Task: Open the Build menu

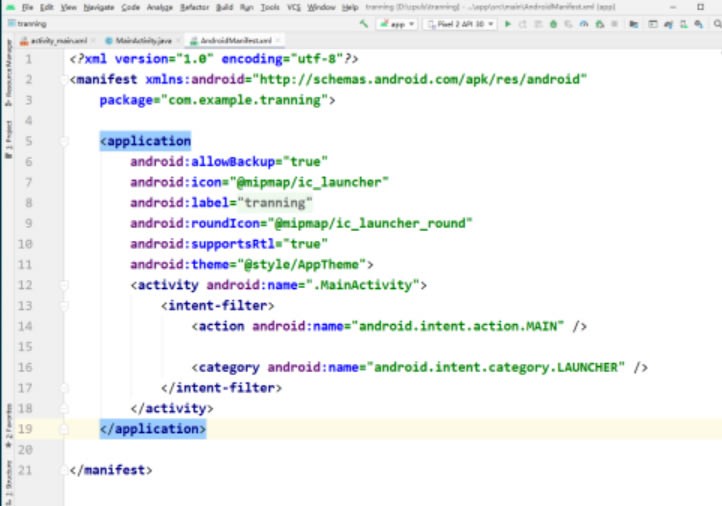Action: 224,7
